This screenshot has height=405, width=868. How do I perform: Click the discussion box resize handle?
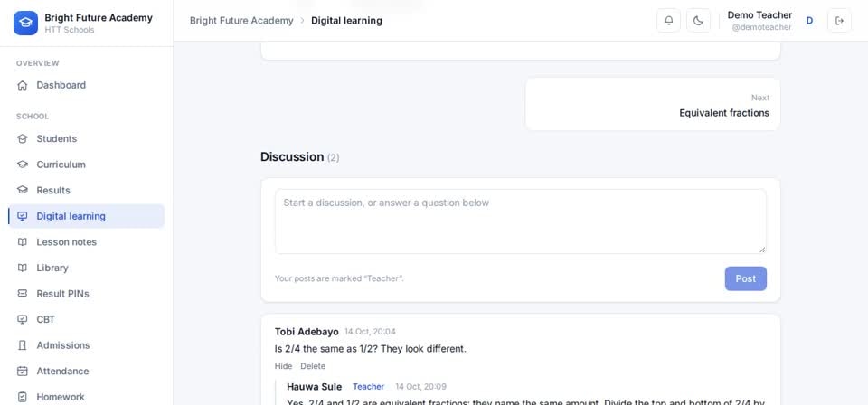coord(762,250)
